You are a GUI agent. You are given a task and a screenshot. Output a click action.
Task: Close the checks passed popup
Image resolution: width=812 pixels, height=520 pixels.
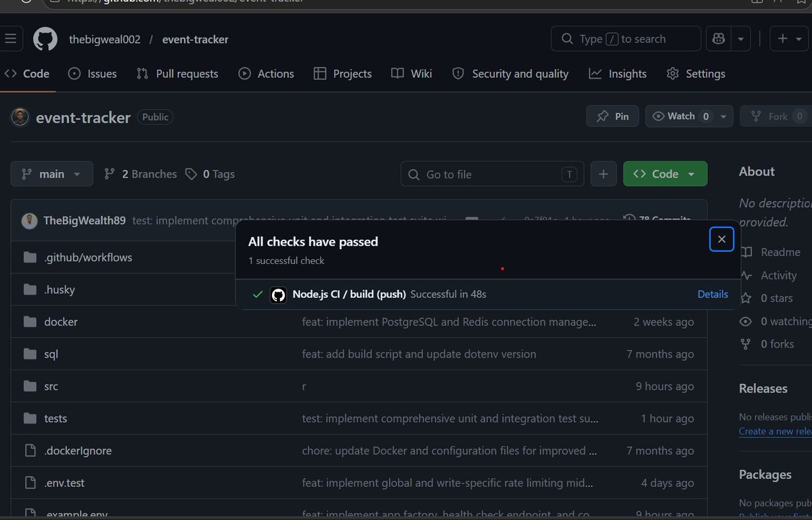point(721,239)
